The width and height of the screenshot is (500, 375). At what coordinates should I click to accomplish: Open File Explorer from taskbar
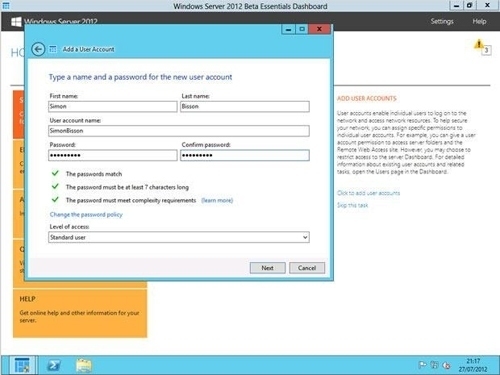tap(84, 365)
